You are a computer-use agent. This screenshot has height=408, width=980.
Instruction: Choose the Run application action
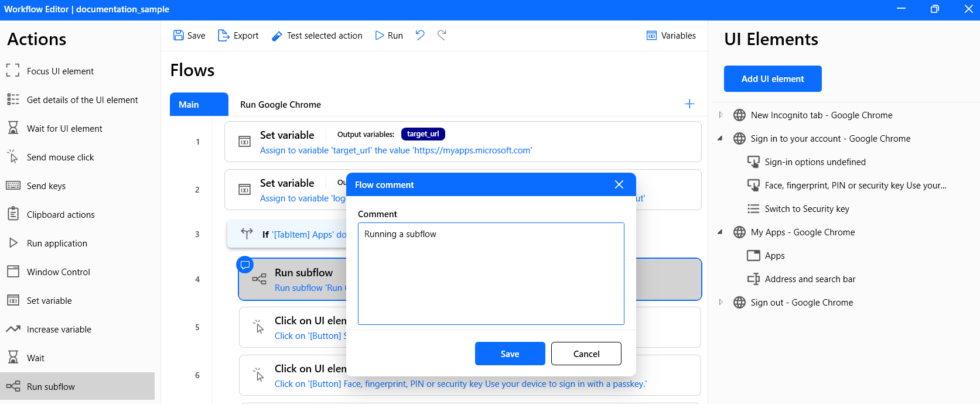pos(77,243)
